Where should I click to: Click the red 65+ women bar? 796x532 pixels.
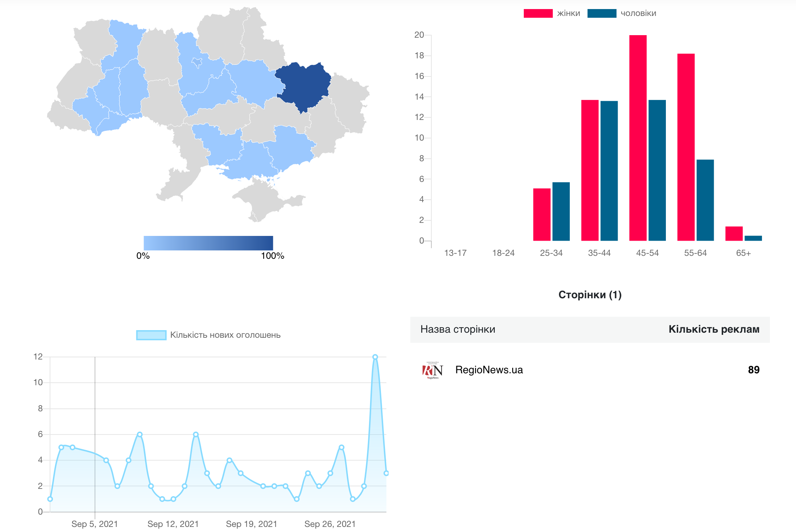[x=734, y=234]
